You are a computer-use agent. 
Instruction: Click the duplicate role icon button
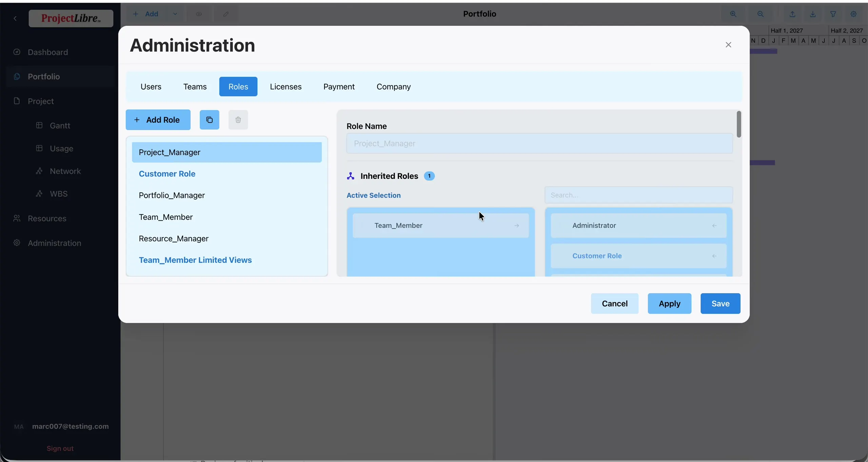tap(209, 120)
